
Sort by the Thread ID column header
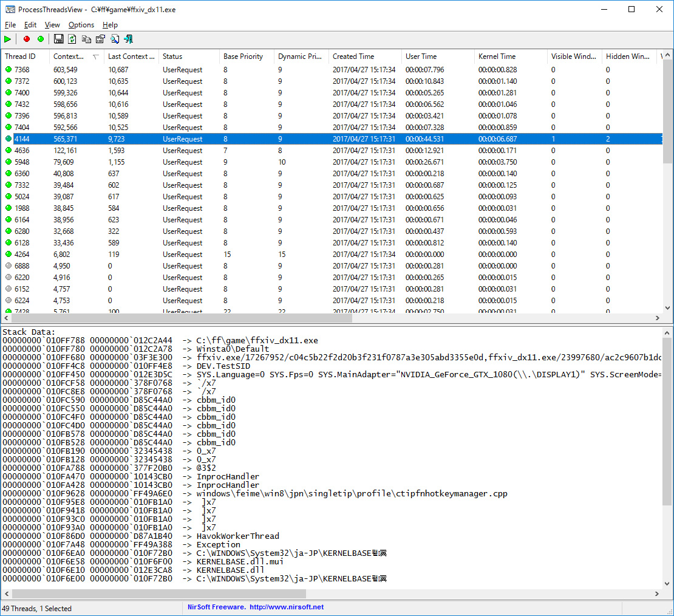coord(21,56)
